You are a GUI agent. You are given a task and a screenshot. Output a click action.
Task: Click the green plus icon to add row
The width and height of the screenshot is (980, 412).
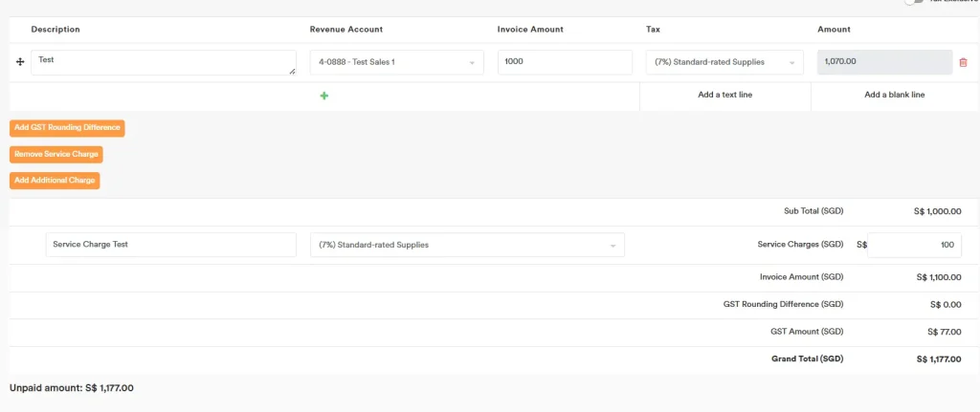[324, 96]
